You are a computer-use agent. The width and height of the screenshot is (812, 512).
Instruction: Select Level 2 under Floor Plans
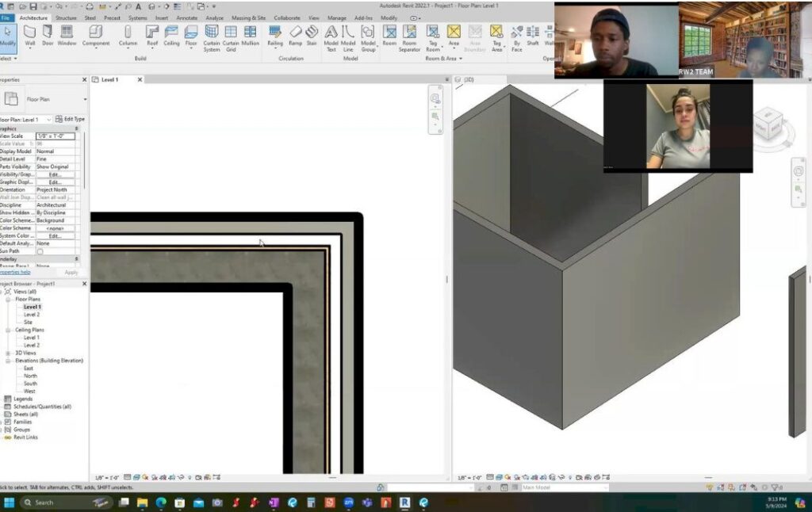pyautogui.click(x=32, y=315)
